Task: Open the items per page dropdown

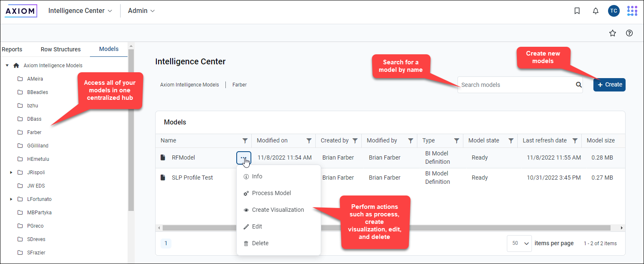Action: (519, 244)
